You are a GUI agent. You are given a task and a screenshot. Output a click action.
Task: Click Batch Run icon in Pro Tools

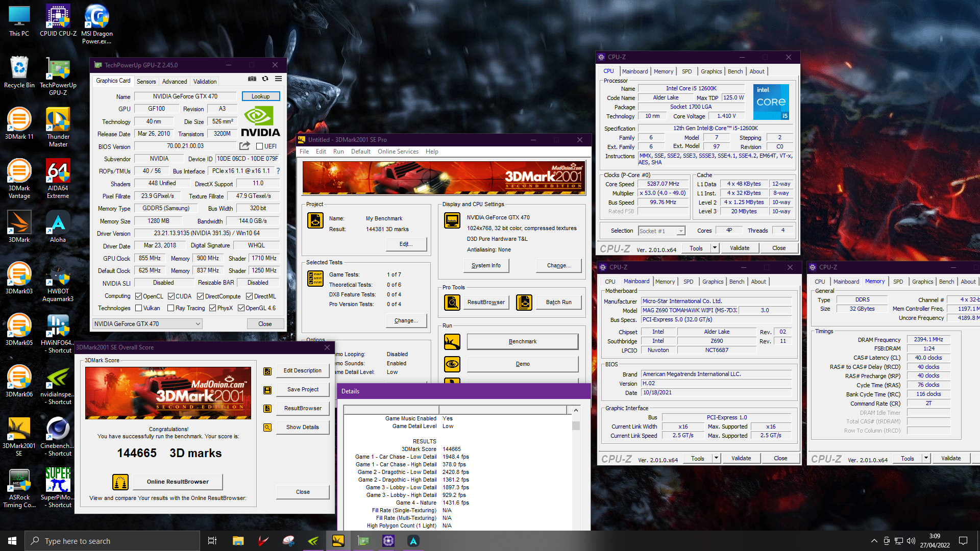(x=524, y=302)
